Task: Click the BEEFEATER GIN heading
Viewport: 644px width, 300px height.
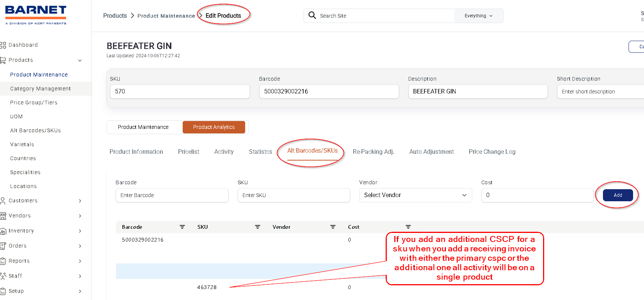Action: (139, 46)
